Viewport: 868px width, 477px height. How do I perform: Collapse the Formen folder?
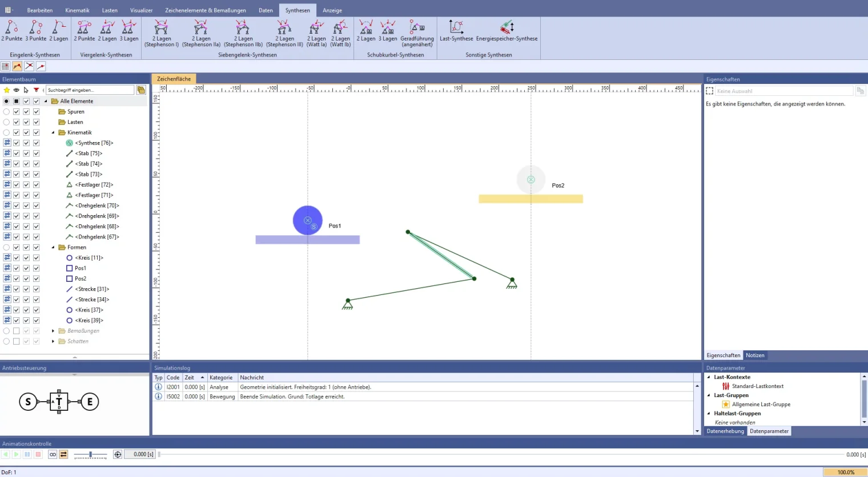(53, 248)
